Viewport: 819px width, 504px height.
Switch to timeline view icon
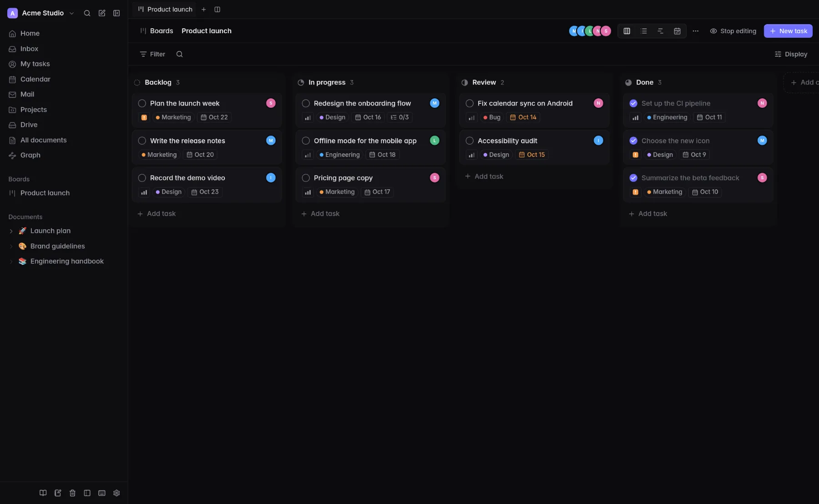pyautogui.click(x=660, y=31)
